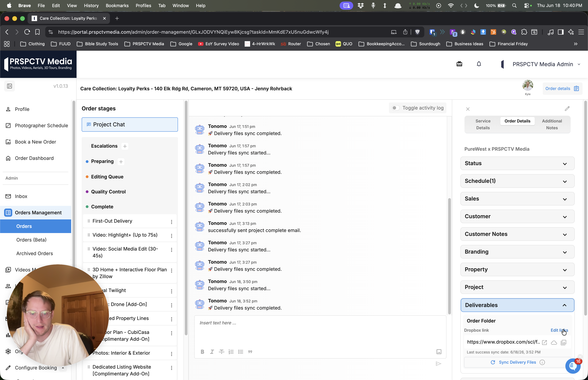The width and height of the screenshot is (588, 380).
Task: Attach an image to chat message
Action: (x=439, y=352)
